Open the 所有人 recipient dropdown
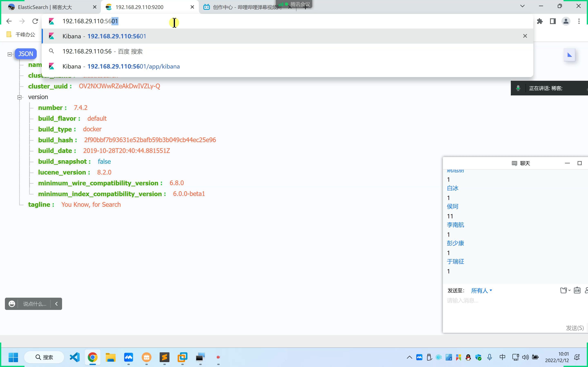The image size is (588, 367). tap(482, 291)
